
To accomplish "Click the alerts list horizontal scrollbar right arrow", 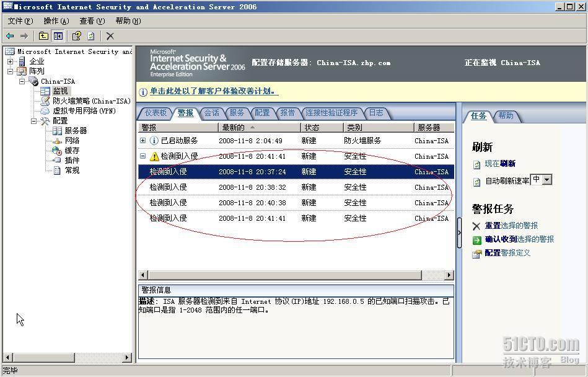I will coord(449,275).
